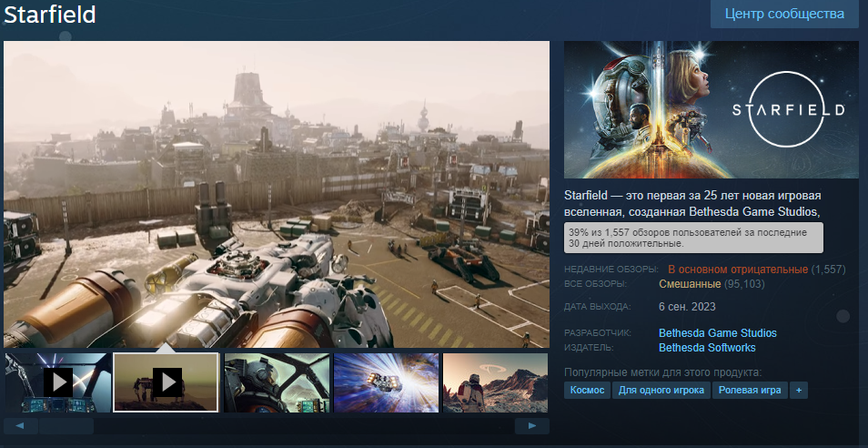Click the Starfield page title
The image size is (868, 448).
(x=50, y=15)
